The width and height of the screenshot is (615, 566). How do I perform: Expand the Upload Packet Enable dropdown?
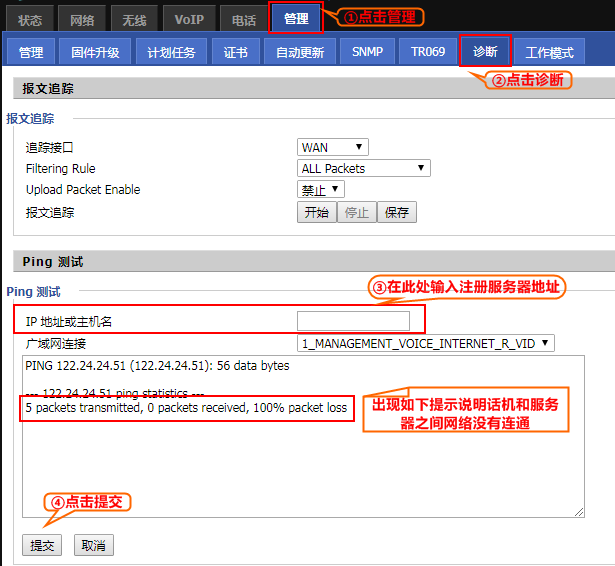[321, 189]
